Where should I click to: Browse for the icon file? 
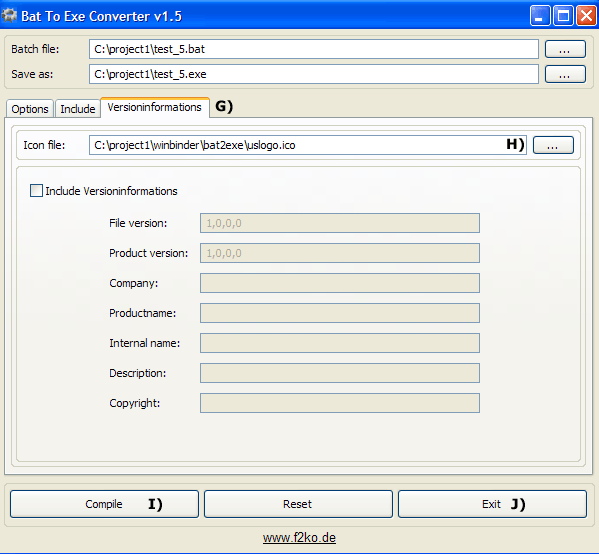click(x=553, y=145)
